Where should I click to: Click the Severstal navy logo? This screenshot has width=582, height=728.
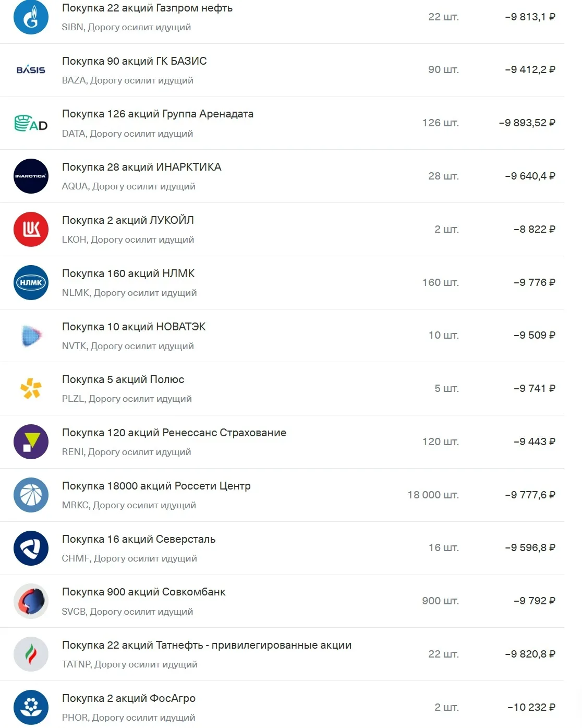click(x=31, y=548)
